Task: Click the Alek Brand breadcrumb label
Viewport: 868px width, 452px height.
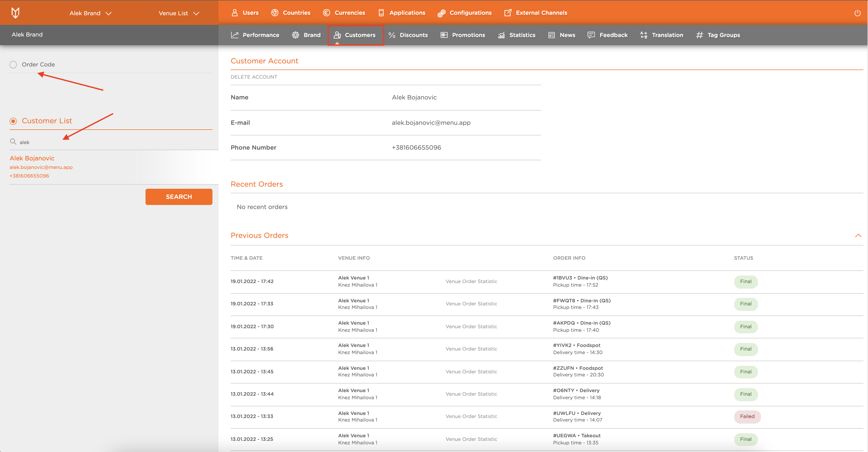Action: (x=27, y=34)
